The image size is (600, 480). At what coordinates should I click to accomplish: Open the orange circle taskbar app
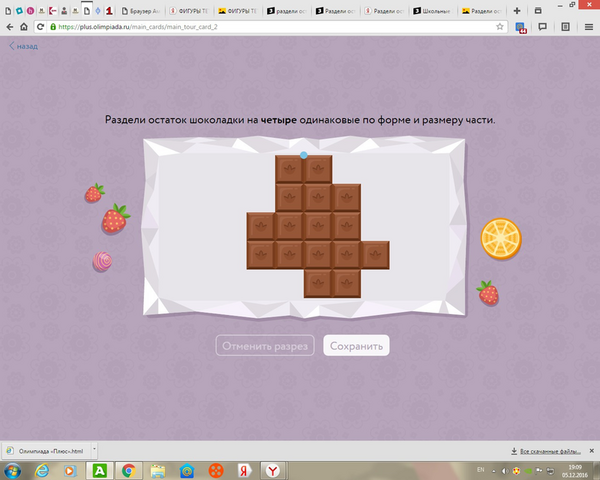point(216,470)
